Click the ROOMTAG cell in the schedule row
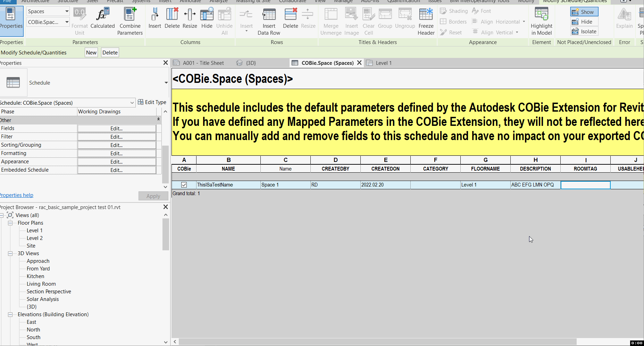The image size is (644, 346). (585, 185)
